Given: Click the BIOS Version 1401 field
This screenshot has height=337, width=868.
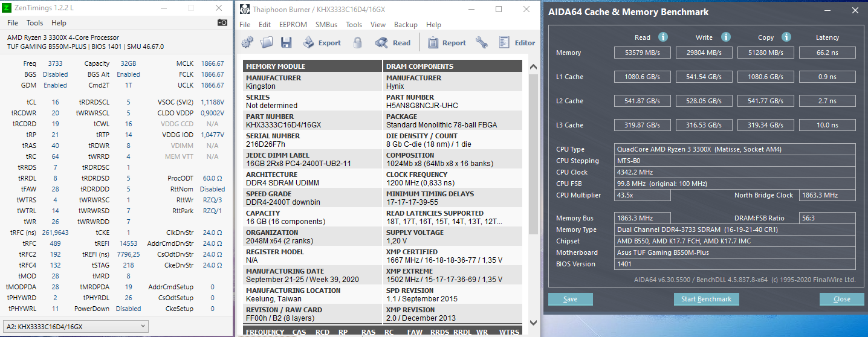Looking at the screenshot, I should [735, 264].
